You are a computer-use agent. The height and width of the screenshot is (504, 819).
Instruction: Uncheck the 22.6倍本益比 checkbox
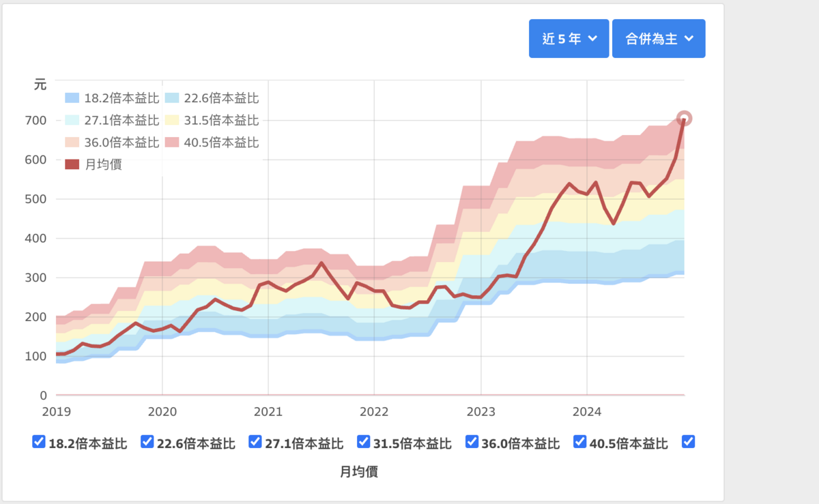coord(147,442)
